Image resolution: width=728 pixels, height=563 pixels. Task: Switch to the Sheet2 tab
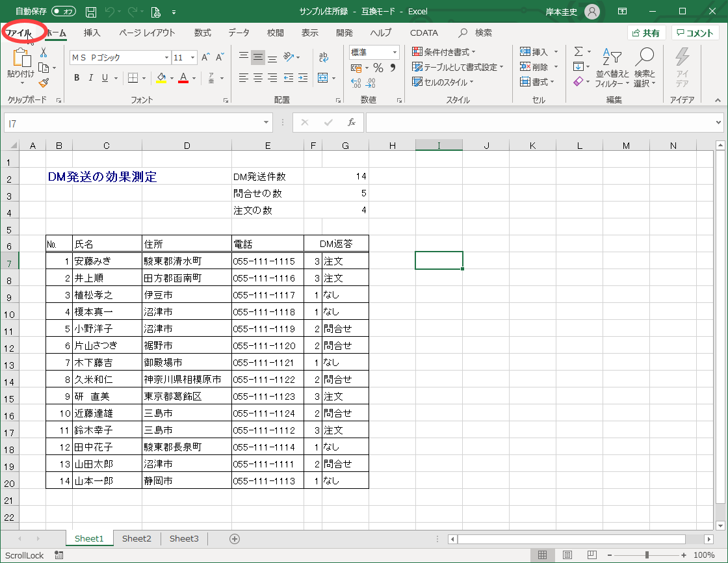tap(136, 538)
